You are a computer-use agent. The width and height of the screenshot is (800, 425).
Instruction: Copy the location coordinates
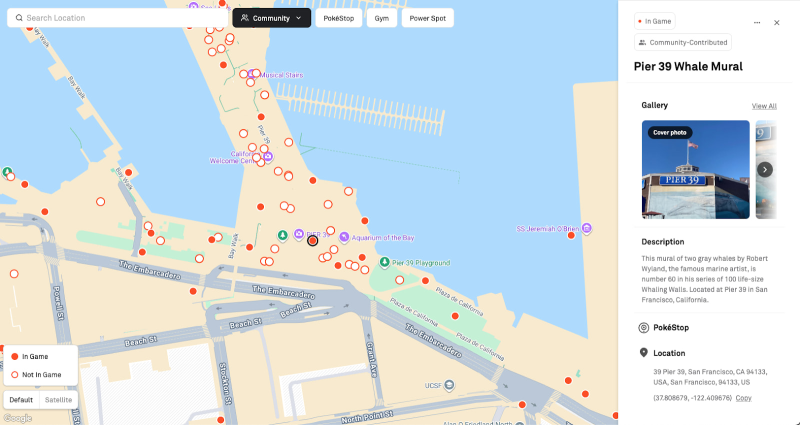(743, 397)
